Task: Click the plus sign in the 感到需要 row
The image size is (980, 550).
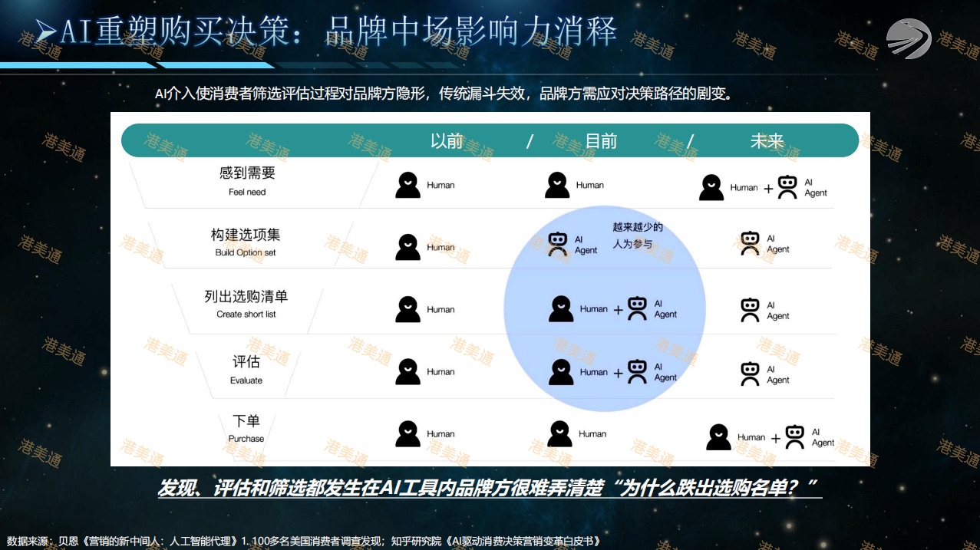Action: pos(768,188)
